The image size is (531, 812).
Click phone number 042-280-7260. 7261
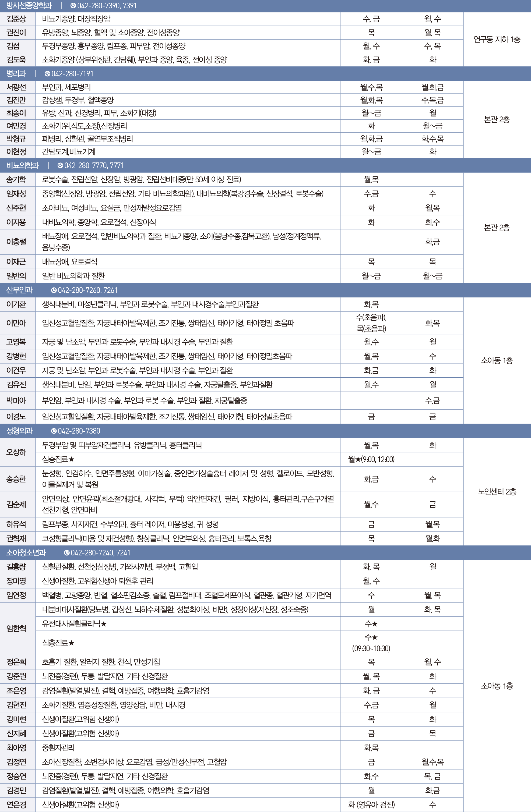(x=88, y=290)
